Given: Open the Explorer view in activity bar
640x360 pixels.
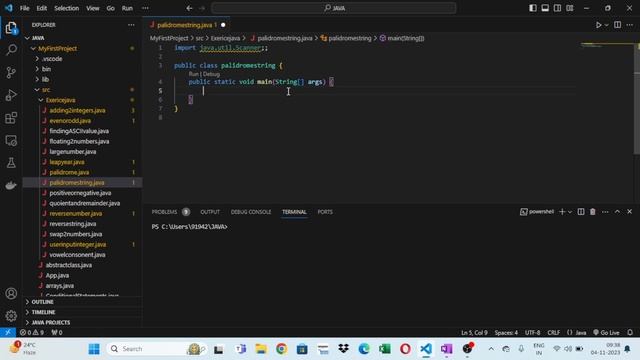Looking at the screenshot, I should click(11, 28).
